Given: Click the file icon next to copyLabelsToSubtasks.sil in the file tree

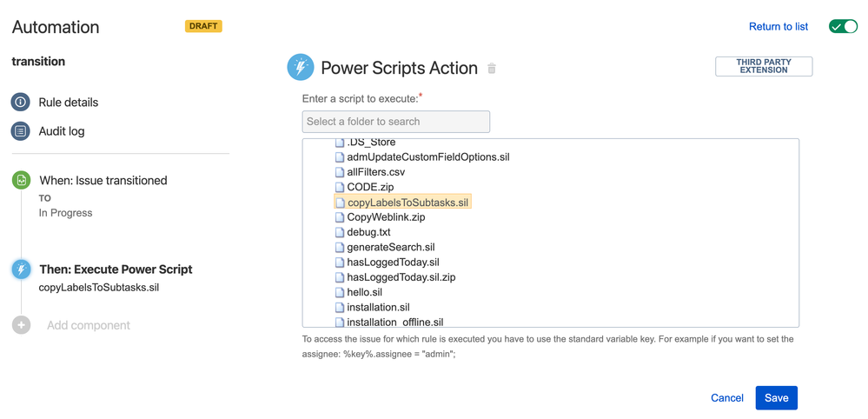Looking at the screenshot, I should click(340, 203).
